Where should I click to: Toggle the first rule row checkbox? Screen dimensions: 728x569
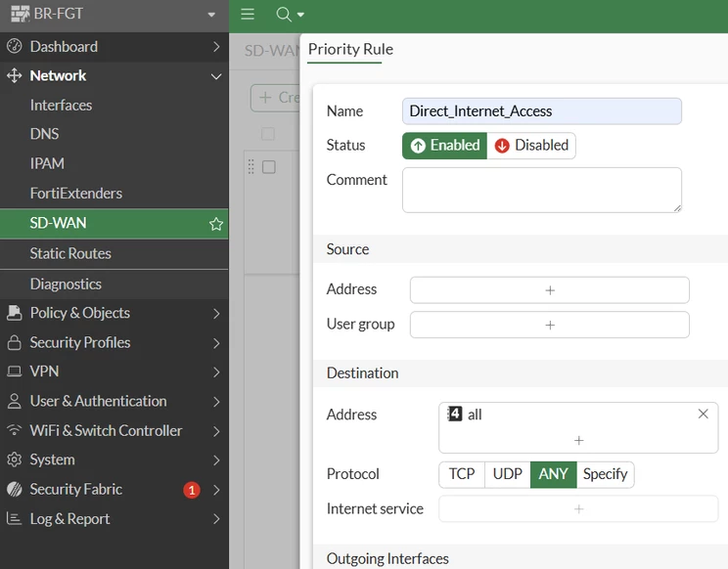269,167
